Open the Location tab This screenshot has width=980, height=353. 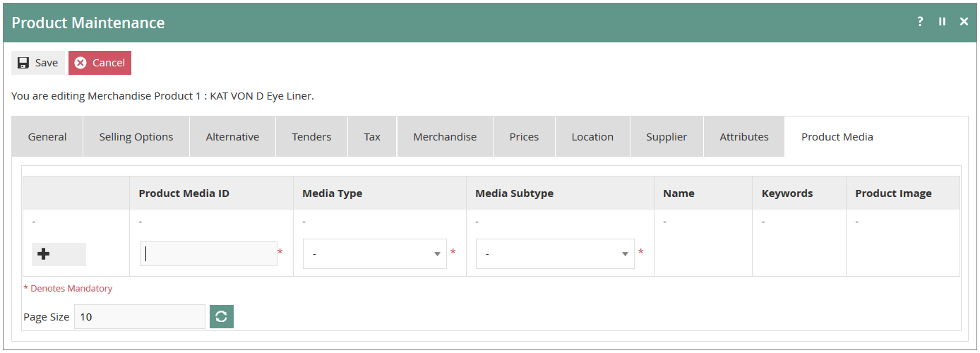pos(592,137)
